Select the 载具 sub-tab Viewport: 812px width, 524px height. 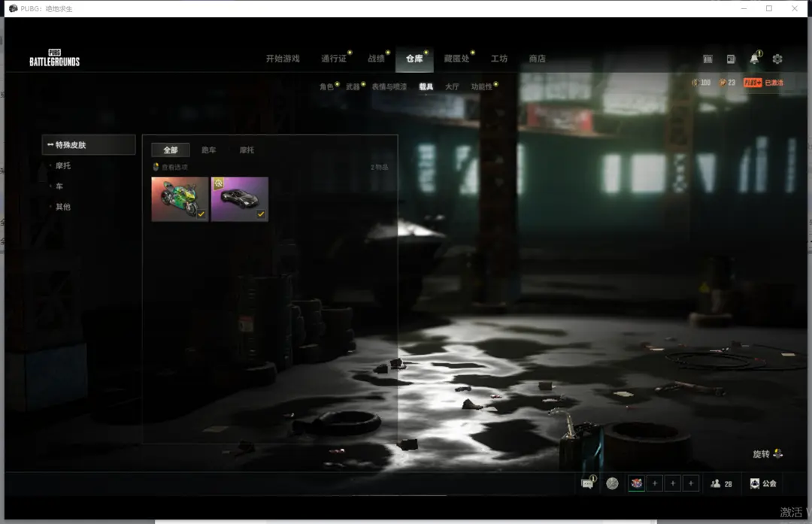(x=426, y=86)
